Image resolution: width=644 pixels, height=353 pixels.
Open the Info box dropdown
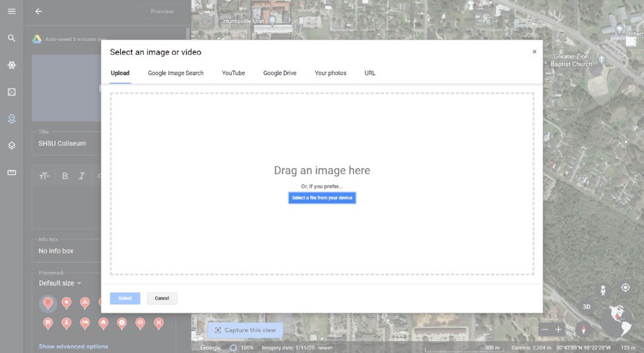pos(66,251)
